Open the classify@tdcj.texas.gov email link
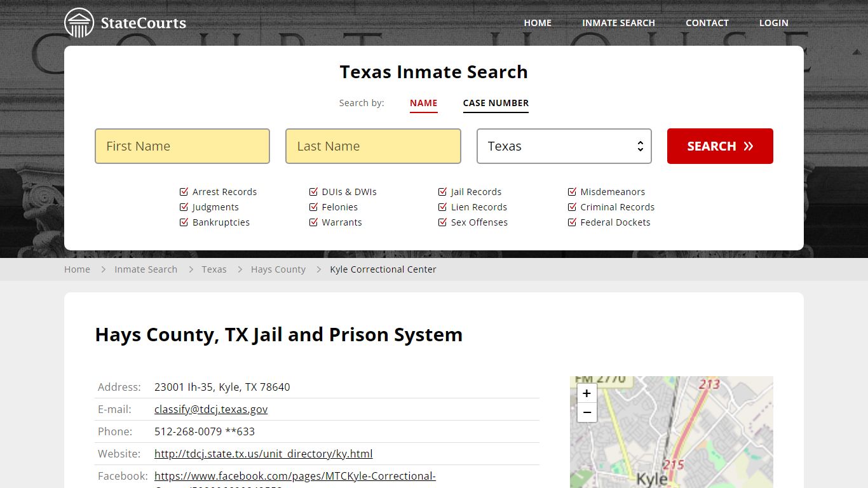The height and width of the screenshot is (488, 868). pyautogui.click(x=211, y=409)
